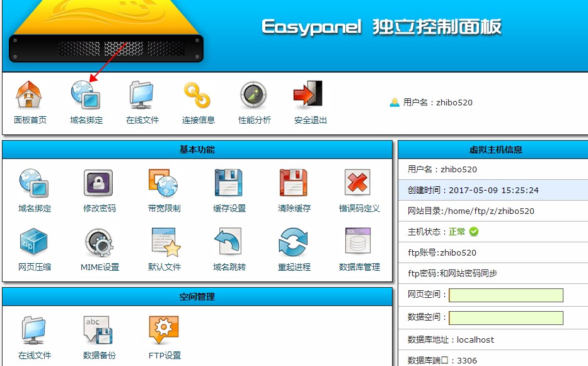The width and height of the screenshot is (588, 366).
Task: Open FTP设置 gear icon
Action: point(164,330)
